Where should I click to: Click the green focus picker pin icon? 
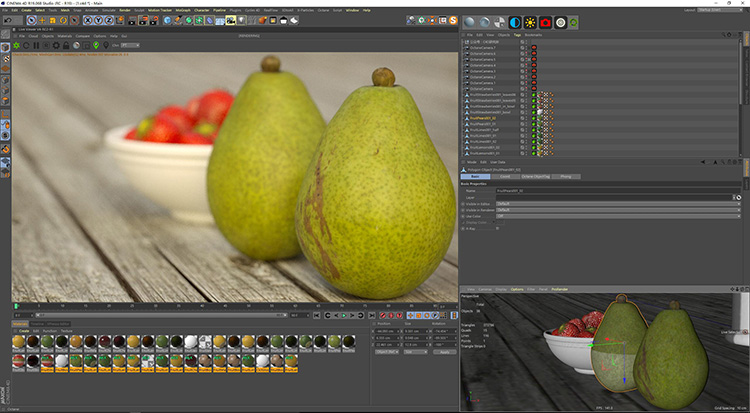pyautogui.click(x=96, y=45)
